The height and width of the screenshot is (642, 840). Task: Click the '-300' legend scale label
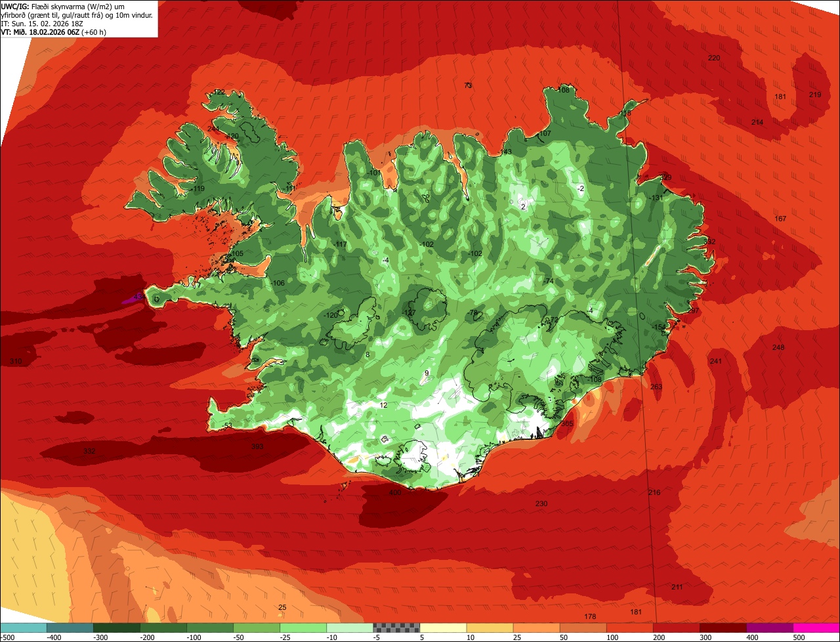[x=101, y=637]
